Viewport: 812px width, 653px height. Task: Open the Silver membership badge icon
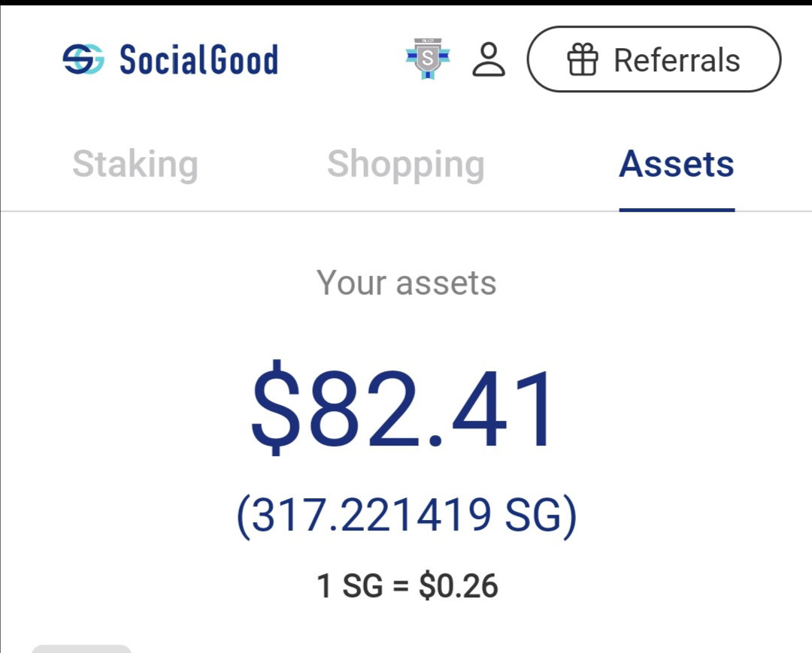click(x=428, y=59)
